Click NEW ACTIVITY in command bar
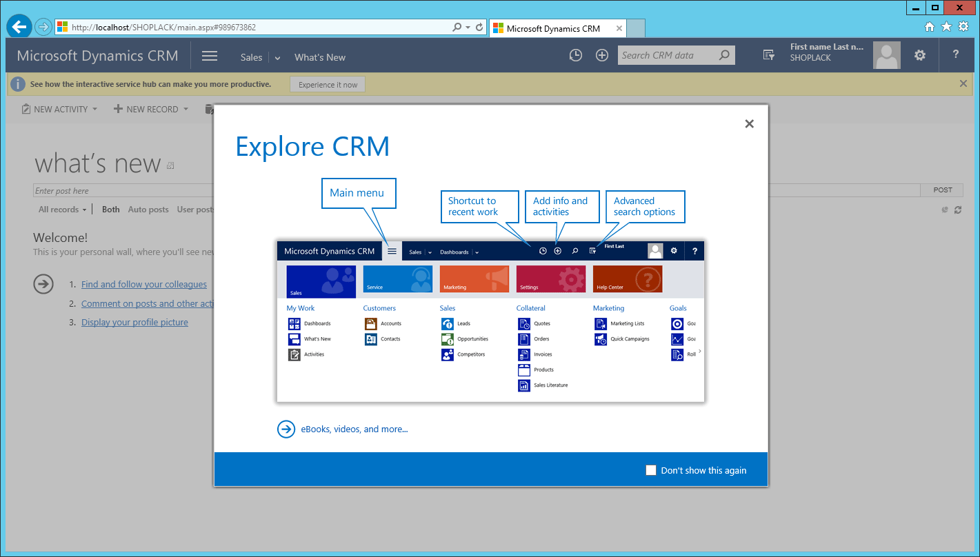The width and height of the screenshot is (980, 557). click(x=54, y=109)
